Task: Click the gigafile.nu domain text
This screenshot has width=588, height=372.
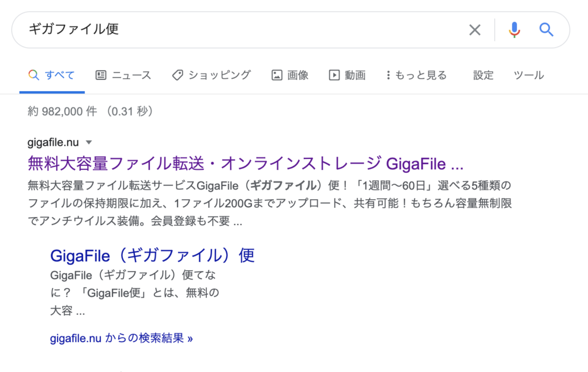Action: [53, 142]
